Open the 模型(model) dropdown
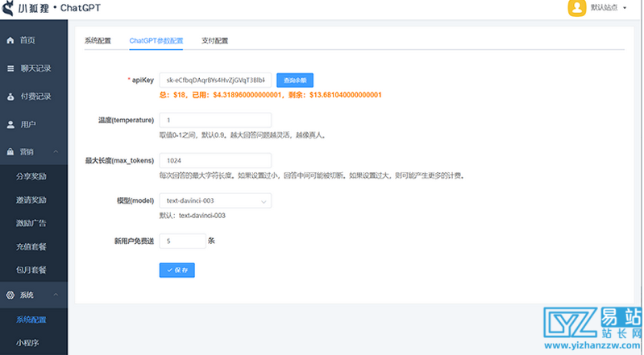 (215, 200)
